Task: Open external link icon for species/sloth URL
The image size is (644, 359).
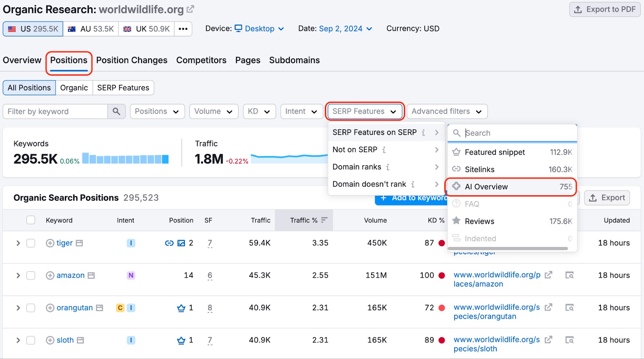Action: point(548,340)
